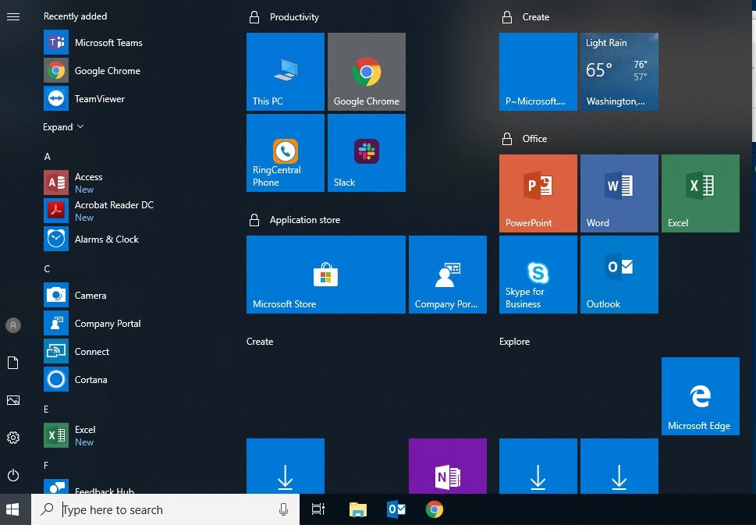
Task: Expand the Start menu hamburger navigation
Action: [x=13, y=17]
